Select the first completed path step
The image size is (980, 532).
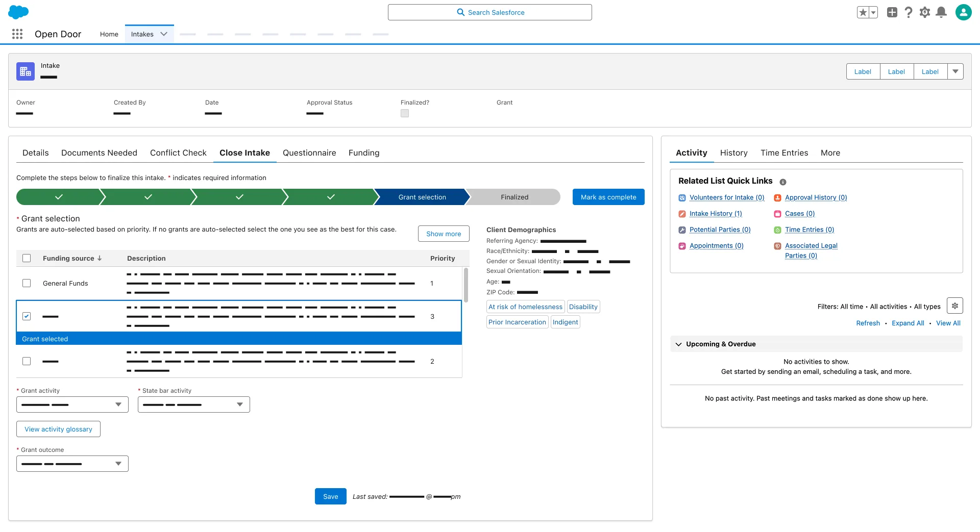(x=59, y=197)
